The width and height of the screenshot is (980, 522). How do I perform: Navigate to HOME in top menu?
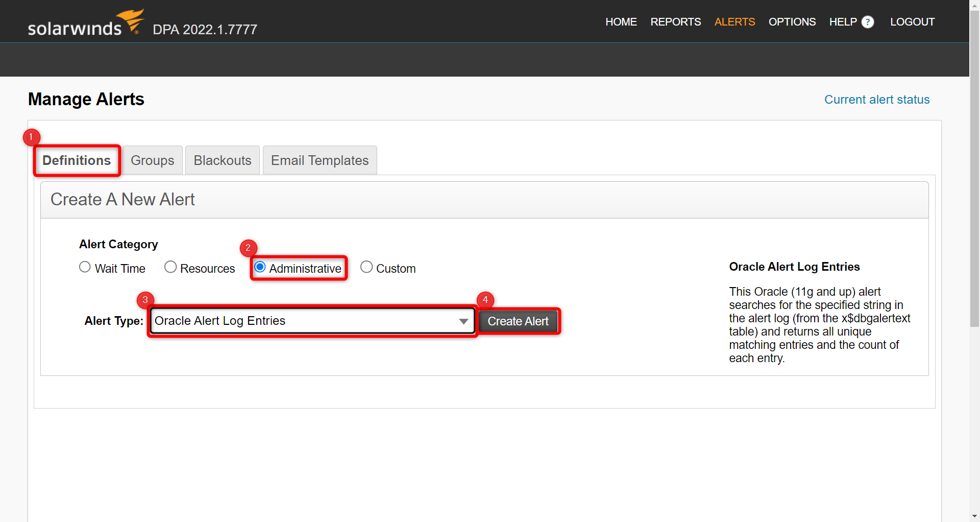click(621, 22)
